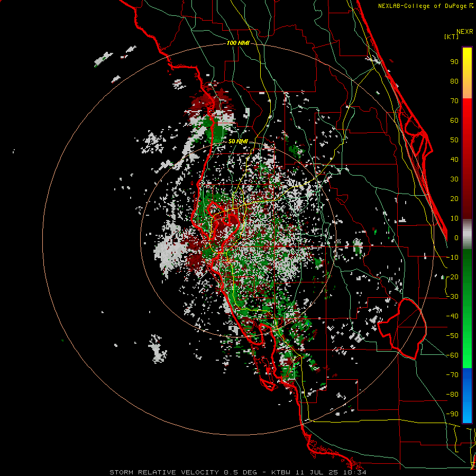
Task: Click the 50 NMI range ring label
Action: pyautogui.click(x=238, y=141)
